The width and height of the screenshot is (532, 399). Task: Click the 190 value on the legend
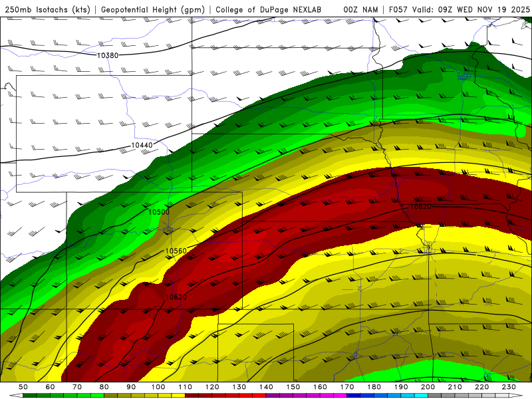tap(401, 387)
